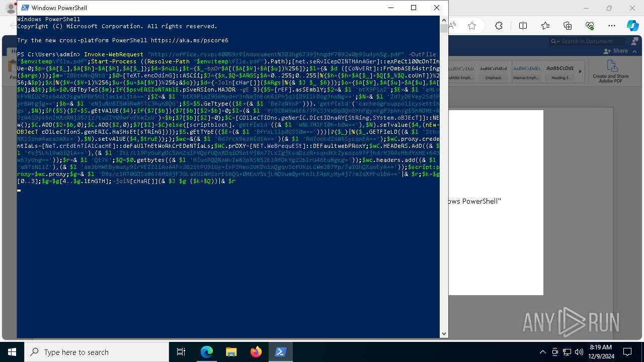Image resolution: width=644 pixels, height=362 pixels.
Task: Add page to favorites in Edge
Action: pos(472,26)
